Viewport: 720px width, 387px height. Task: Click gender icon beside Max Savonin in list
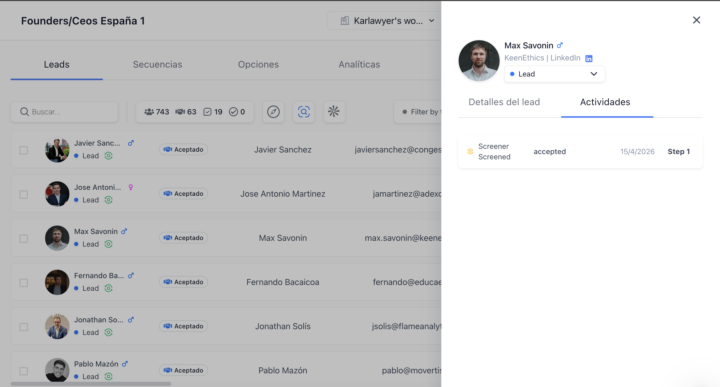click(x=124, y=231)
